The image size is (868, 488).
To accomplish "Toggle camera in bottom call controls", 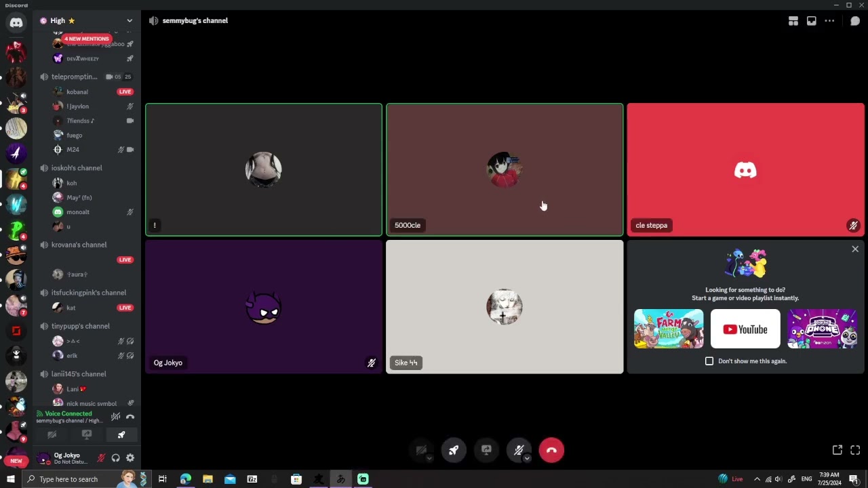I will click(x=421, y=450).
